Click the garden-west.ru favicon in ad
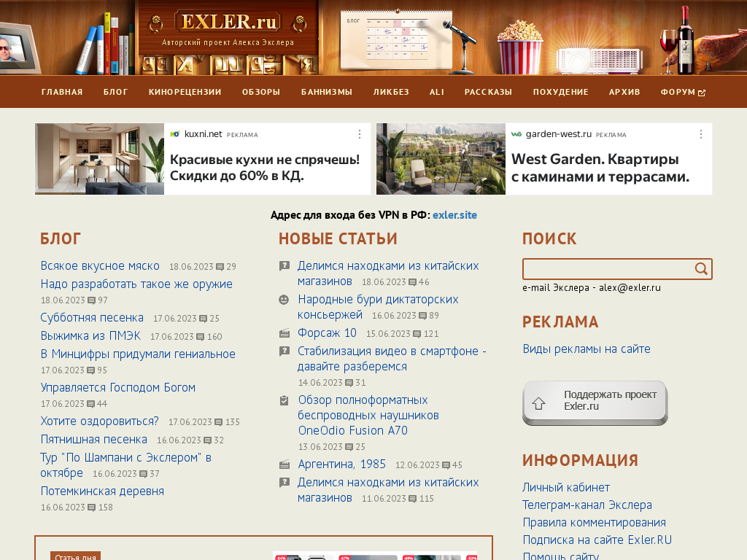 (516, 134)
